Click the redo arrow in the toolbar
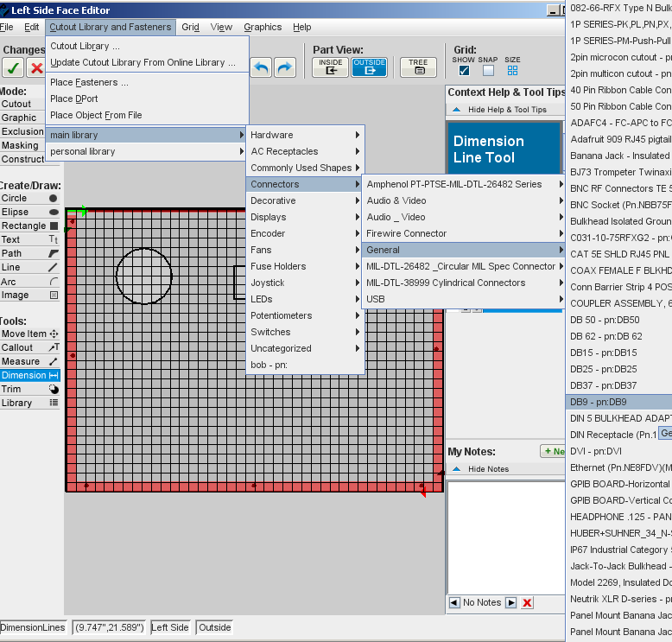 [284, 67]
